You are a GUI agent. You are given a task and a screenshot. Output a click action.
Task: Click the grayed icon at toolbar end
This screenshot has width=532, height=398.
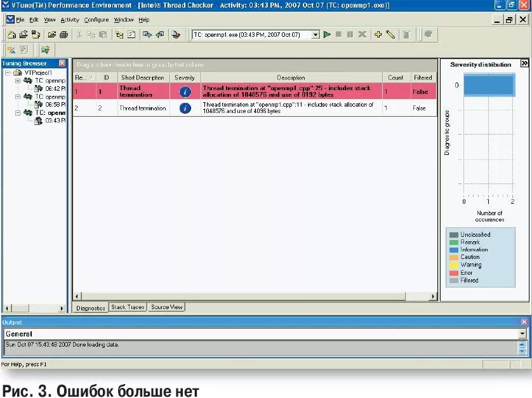[x=428, y=34]
